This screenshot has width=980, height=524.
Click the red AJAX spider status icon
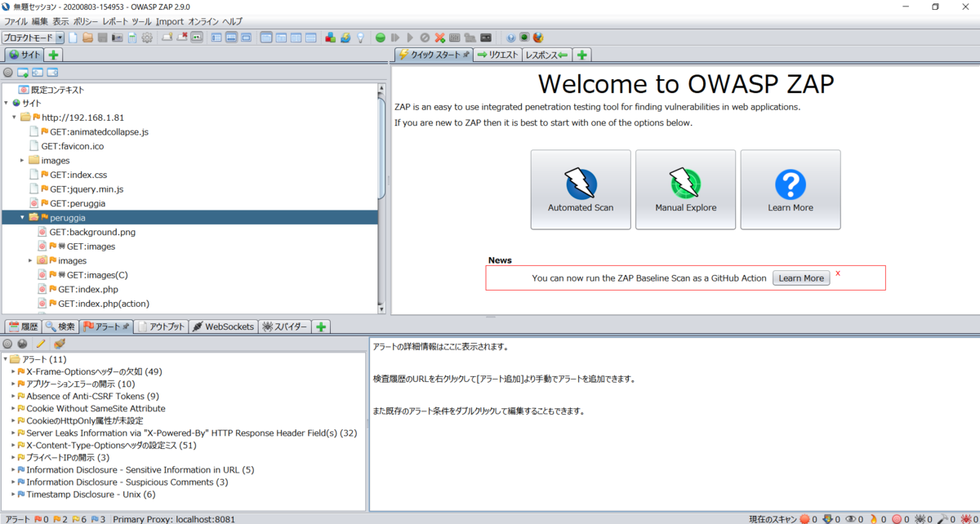pyautogui.click(x=965, y=518)
